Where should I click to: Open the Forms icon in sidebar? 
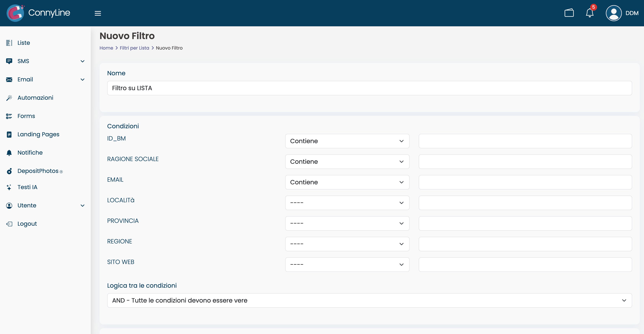[x=9, y=116]
